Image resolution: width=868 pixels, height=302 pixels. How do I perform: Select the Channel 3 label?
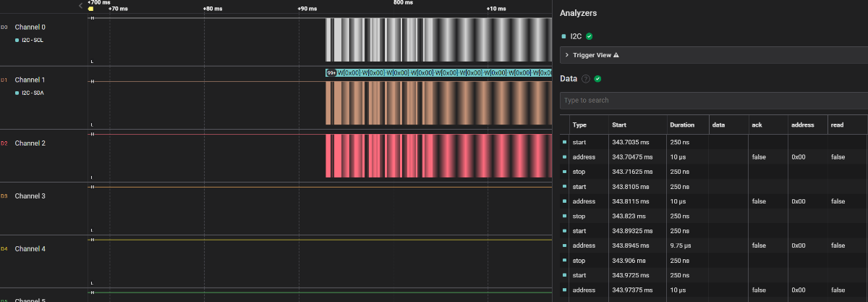[30, 196]
